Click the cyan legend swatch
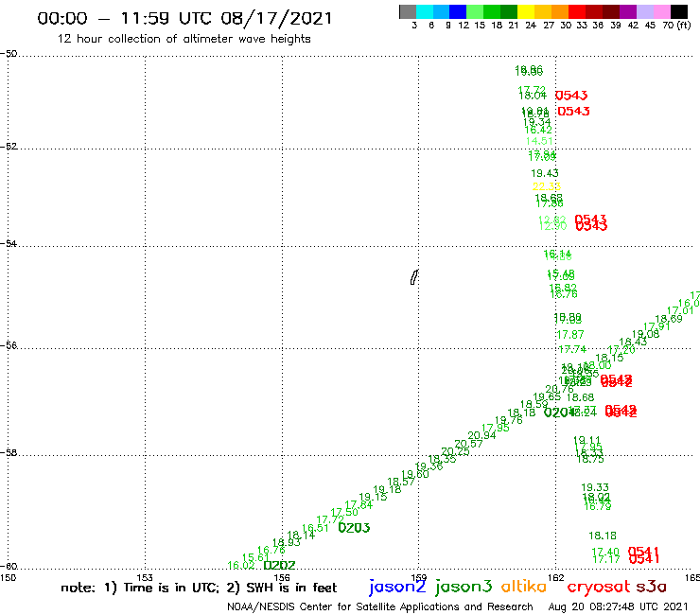 (425, 12)
